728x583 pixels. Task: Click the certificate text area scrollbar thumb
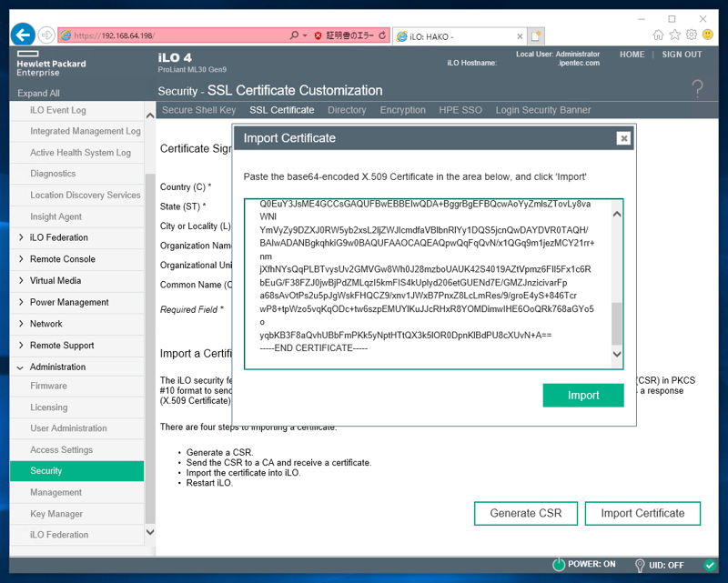coord(617,324)
